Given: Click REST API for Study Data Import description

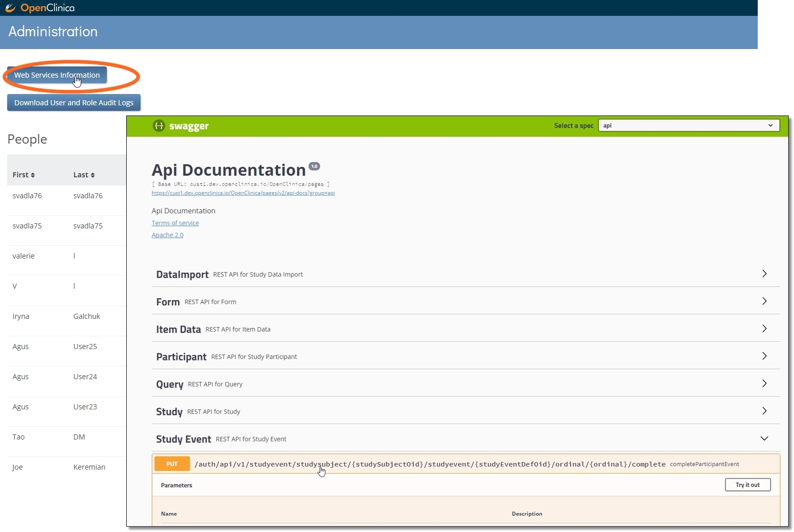Looking at the screenshot, I should 258,275.
